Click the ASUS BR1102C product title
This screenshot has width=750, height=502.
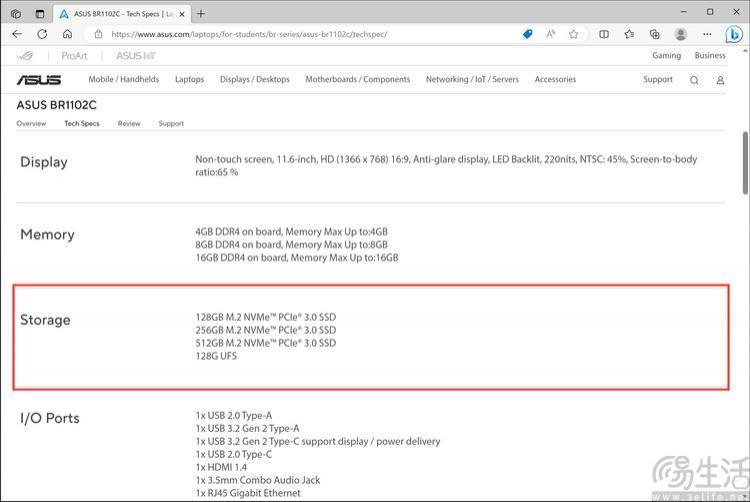[56, 105]
